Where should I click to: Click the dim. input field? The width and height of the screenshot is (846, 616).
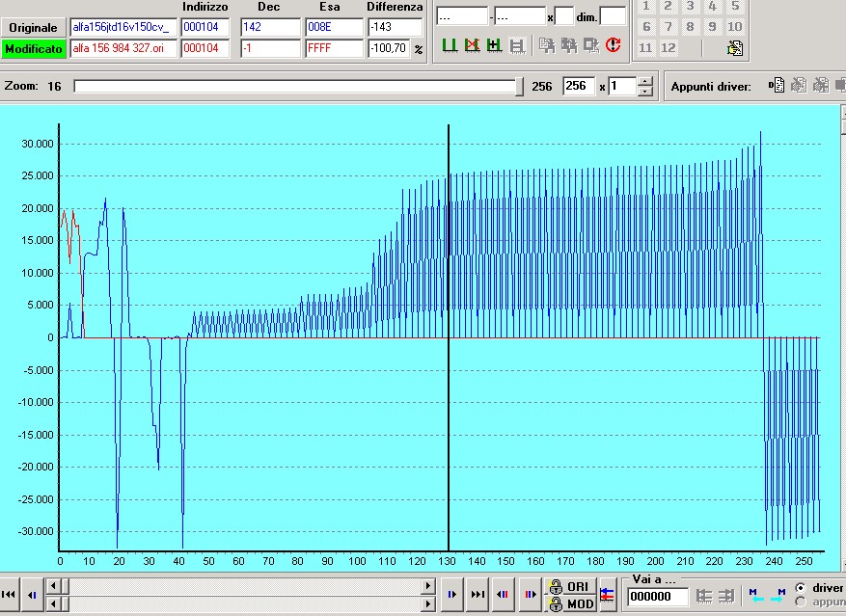tap(613, 16)
